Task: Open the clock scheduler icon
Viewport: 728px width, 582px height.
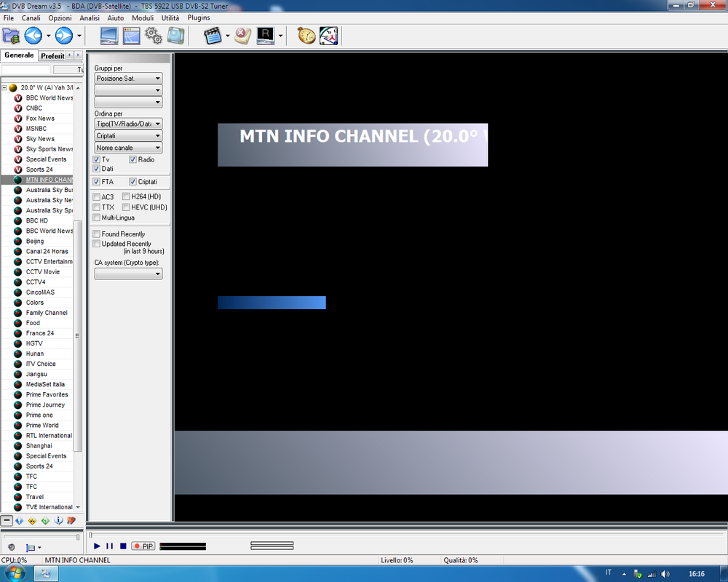Action: pyautogui.click(x=329, y=36)
